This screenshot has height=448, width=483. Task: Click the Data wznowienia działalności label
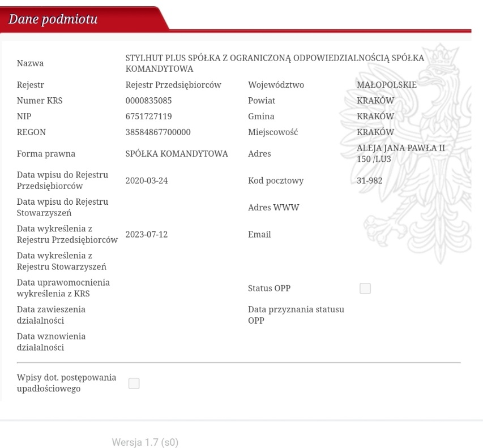coord(51,342)
